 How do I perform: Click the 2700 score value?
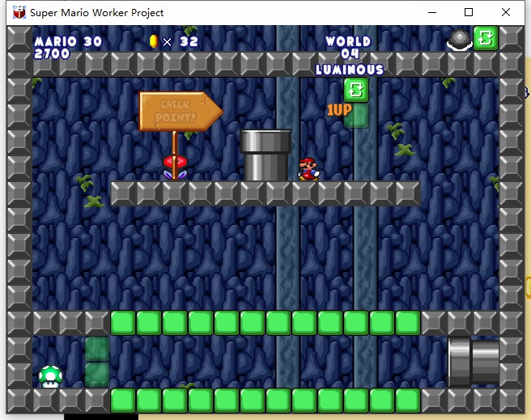coord(52,53)
